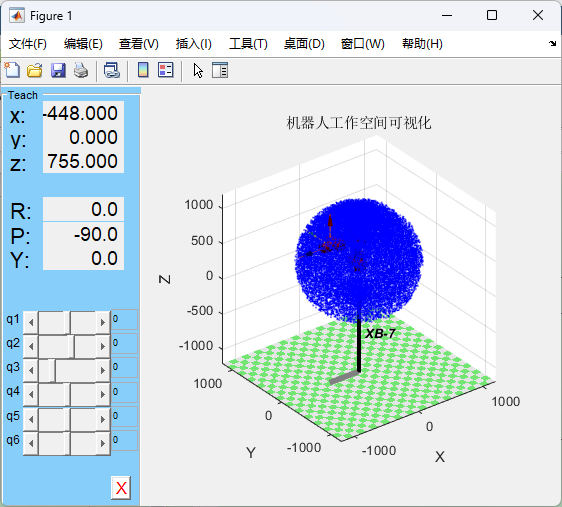This screenshot has width=562, height=507.
Task: Decrease q4 with its left arrow
Action: (x=31, y=394)
